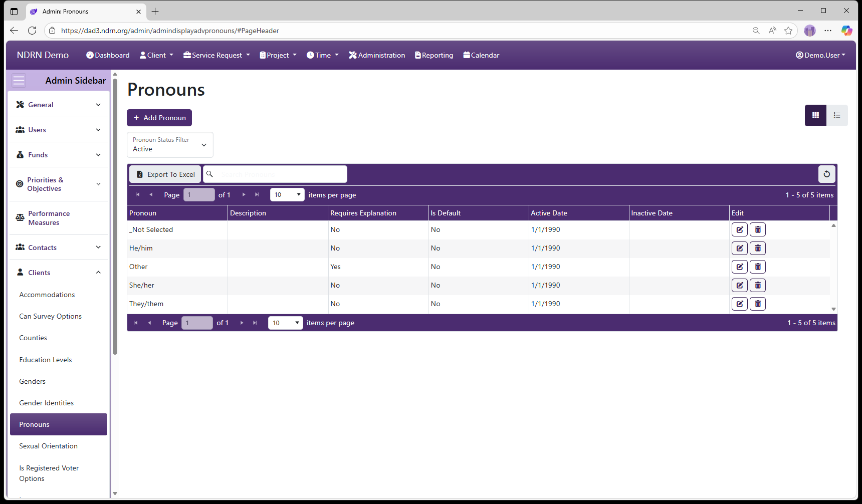Go to next page in bottom pager

242,323
